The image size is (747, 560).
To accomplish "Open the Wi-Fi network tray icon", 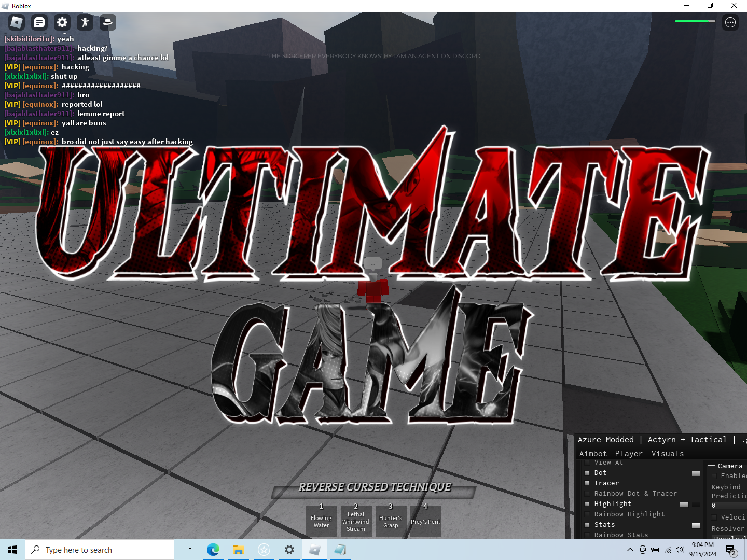I will pyautogui.click(x=668, y=550).
